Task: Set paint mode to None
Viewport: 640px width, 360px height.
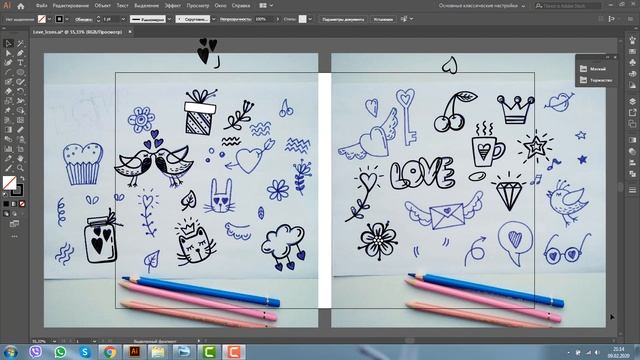Action: 22,204
